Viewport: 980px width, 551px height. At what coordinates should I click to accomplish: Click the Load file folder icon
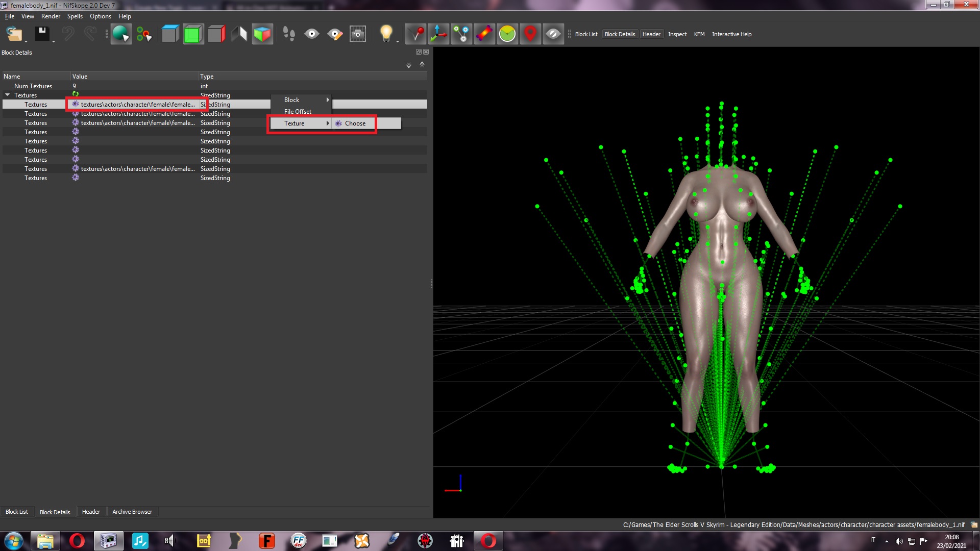click(x=14, y=34)
